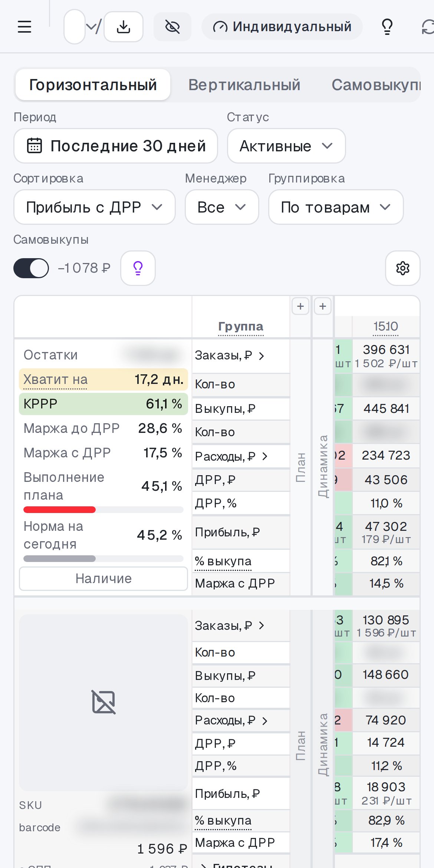This screenshot has width=434, height=868.
Task: Click the second product's % выкупа label
Action: pos(223,821)
